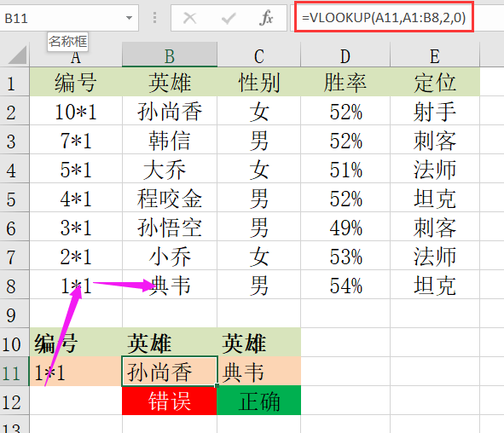Click the Cancel (X) formula icon
The image size is (504, 433).
[189, 18]
